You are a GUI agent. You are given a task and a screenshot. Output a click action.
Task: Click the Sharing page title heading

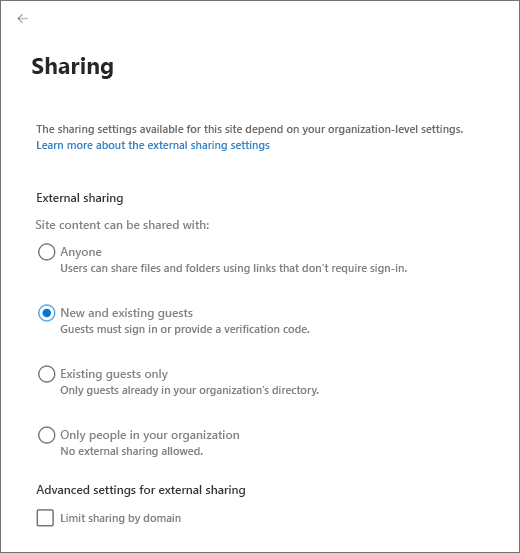click(x=73, y=66)
